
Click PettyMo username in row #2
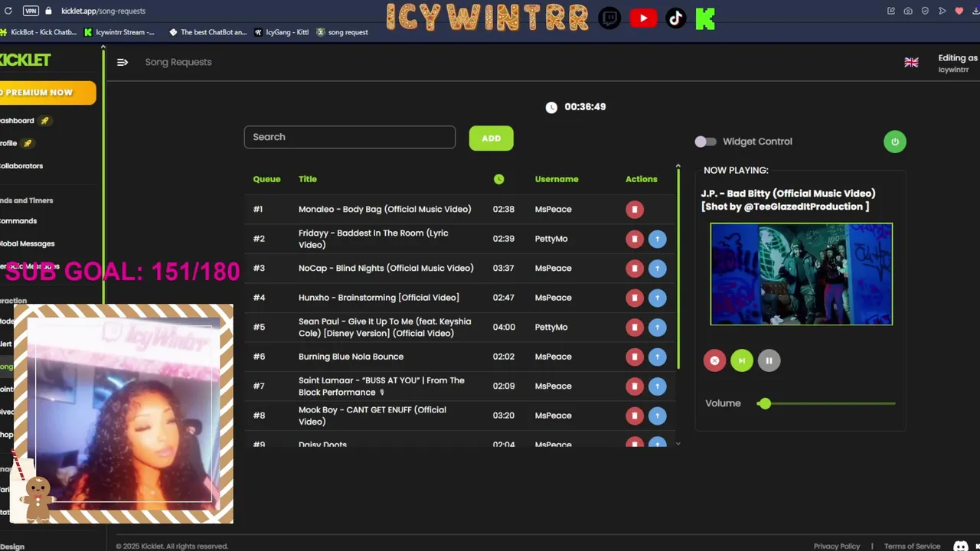(551, 239)
